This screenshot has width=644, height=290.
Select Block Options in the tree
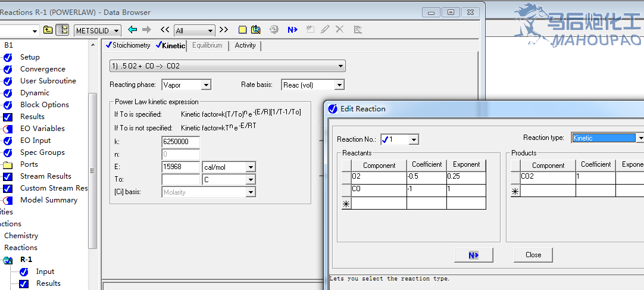click(x=45, y=105)
